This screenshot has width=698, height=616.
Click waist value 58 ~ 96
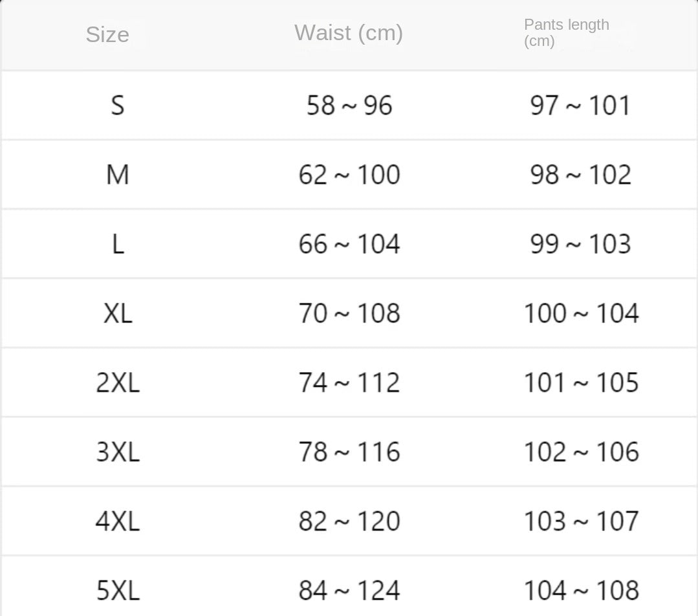point(349,105)
